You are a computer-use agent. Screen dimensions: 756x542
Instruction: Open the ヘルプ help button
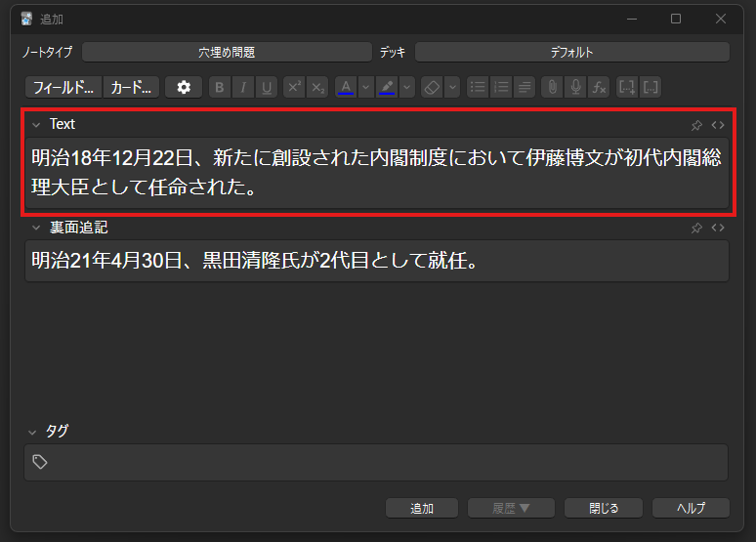(x=691, y=508)
